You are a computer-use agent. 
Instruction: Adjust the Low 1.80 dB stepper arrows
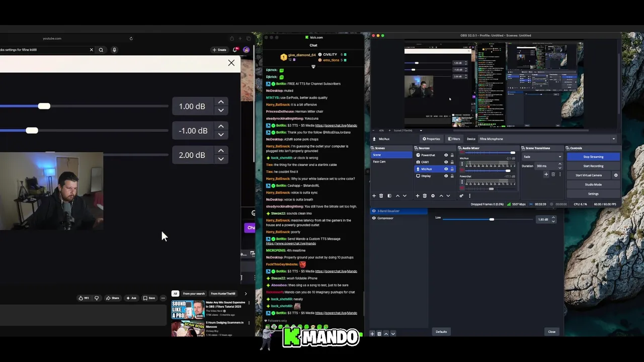553,219
